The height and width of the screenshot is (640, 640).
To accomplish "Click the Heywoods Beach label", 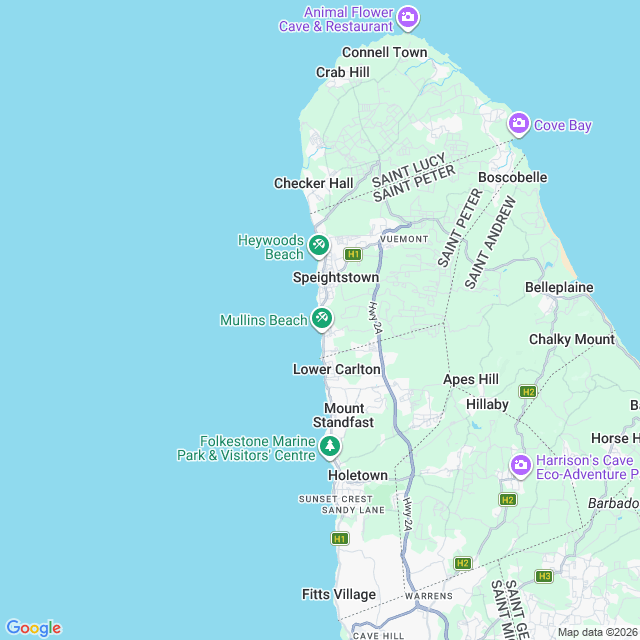I will pyautogui.click(x=271, y=247).
